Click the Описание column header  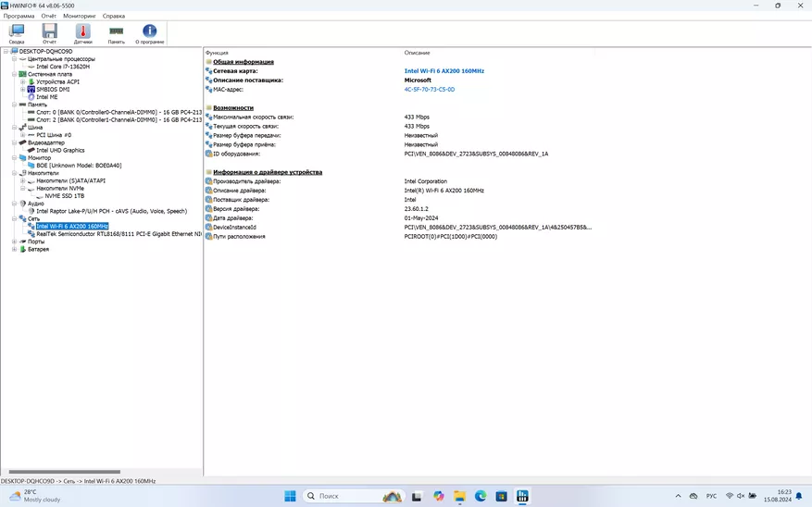click(x=417, y=53)
